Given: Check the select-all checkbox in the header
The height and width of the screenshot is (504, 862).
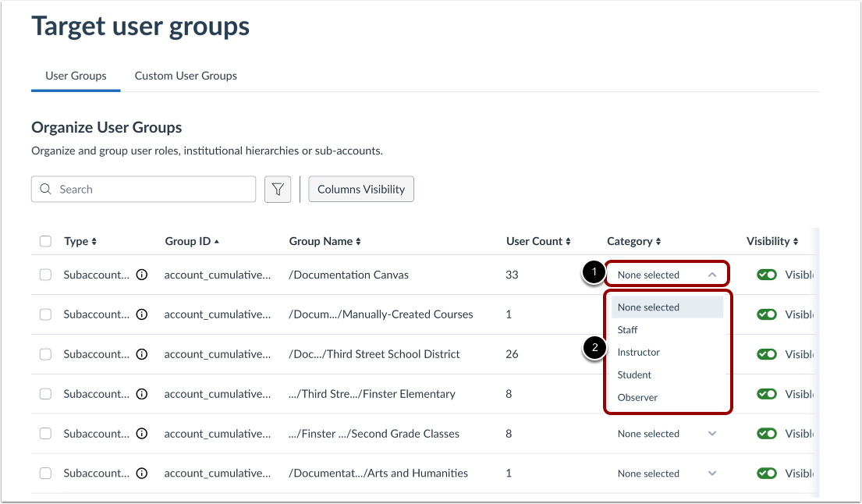Looking at the screenshot, I should click(45, 241).
